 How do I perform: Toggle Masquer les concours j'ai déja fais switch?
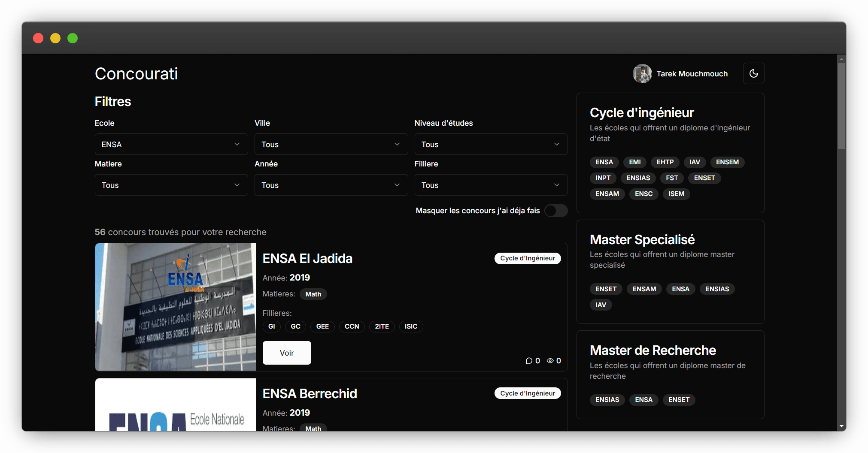click(556, 211)
